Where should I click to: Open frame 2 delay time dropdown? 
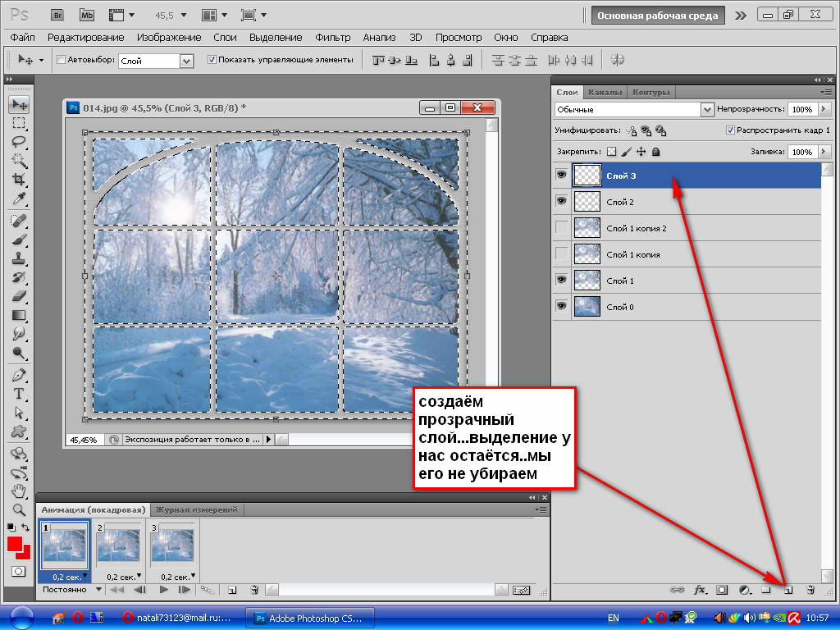[139, 576]
